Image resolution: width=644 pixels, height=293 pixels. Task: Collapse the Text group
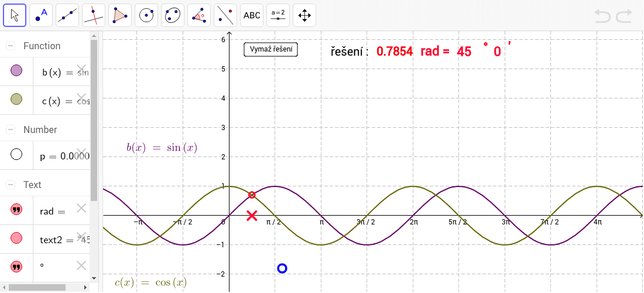click(11, 185)
